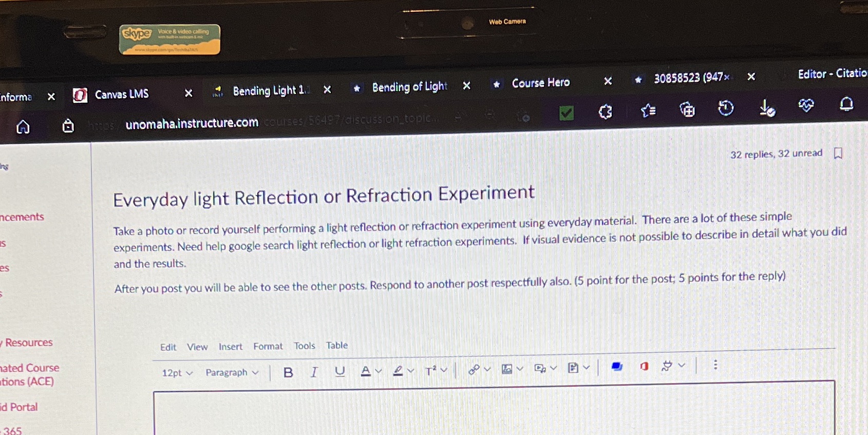Open browser collections icon

tap(687, 109)
